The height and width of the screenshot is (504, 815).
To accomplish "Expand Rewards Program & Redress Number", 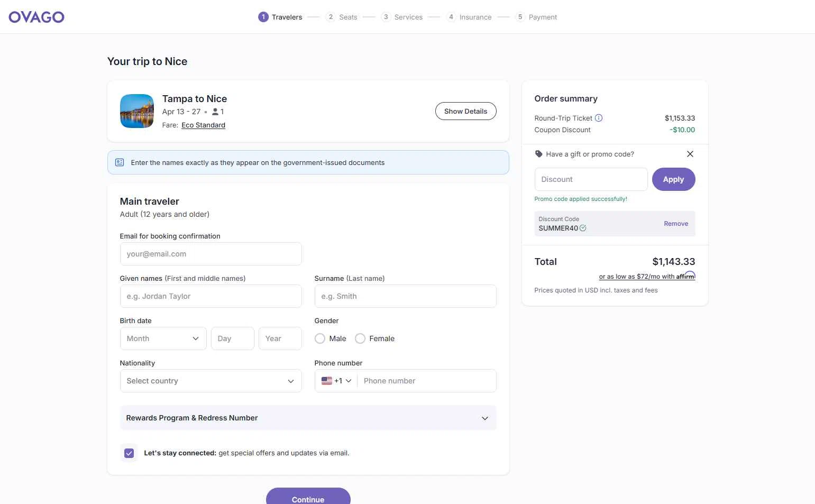I will click(x=308, y=418).
